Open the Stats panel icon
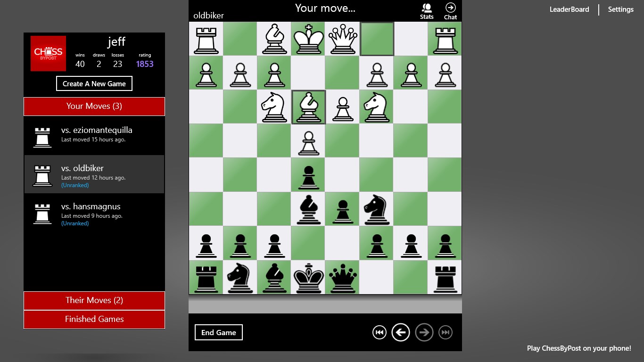The width and height of the screenshot is (644, 362). [427, 11]
